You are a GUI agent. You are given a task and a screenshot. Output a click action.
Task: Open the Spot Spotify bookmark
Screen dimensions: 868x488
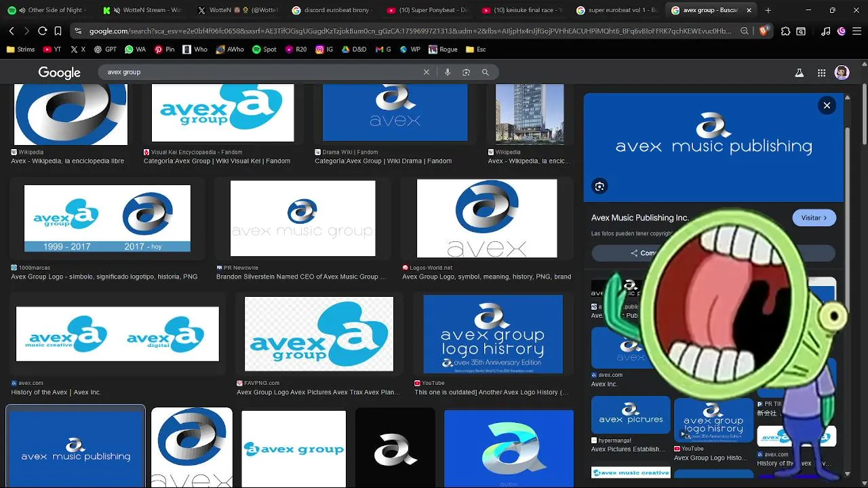[x=264, y=49]
